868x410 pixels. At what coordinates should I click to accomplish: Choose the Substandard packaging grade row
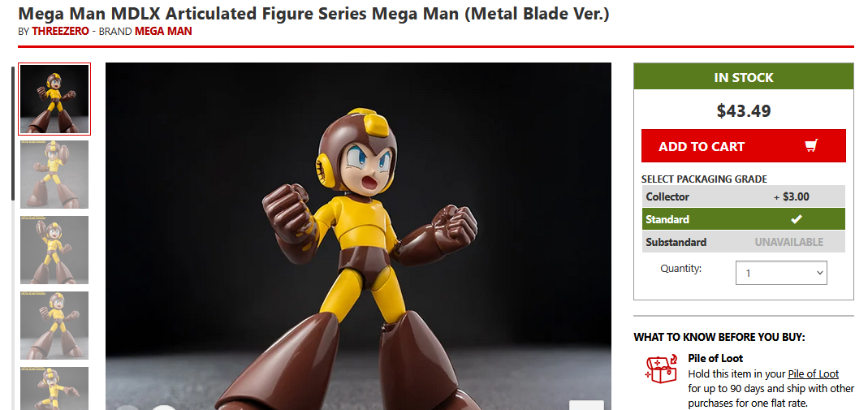[x=744, y=242]
